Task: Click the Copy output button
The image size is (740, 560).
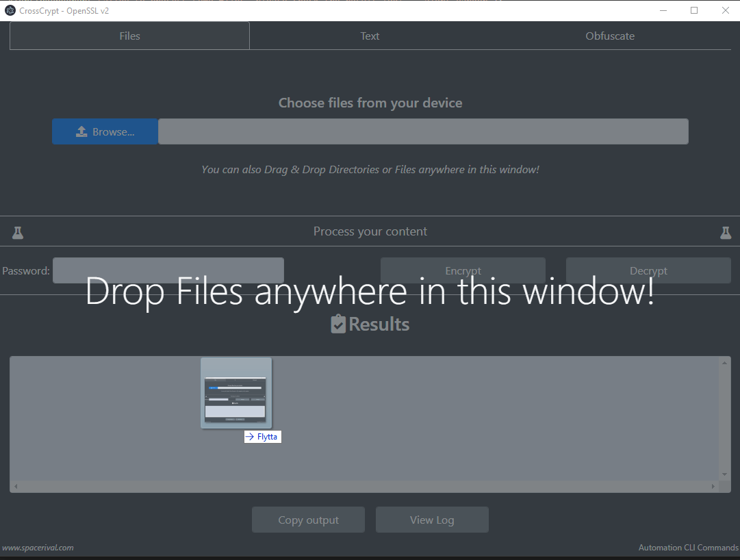Action: (x=308, y=520)
